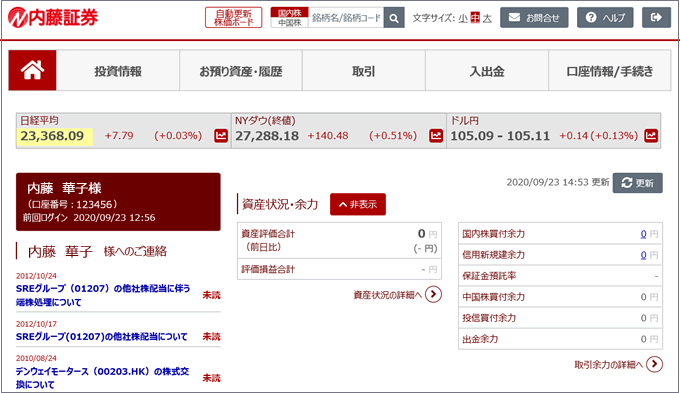
Task: Click the 自動更新株価ボード button
Action: [x=233, y=17]
